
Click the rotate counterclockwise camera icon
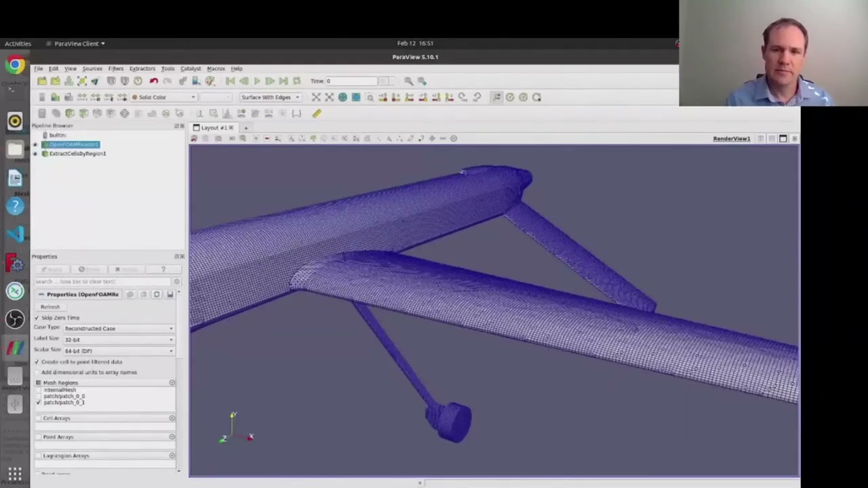pos(477,97)
